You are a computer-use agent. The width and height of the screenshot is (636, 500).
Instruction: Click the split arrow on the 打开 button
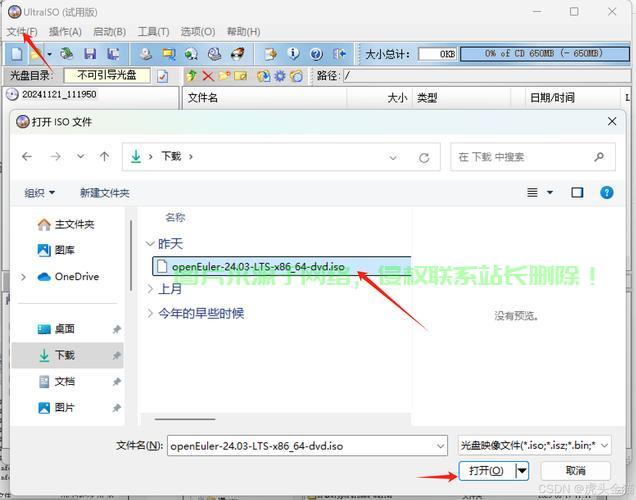(522, 471)
